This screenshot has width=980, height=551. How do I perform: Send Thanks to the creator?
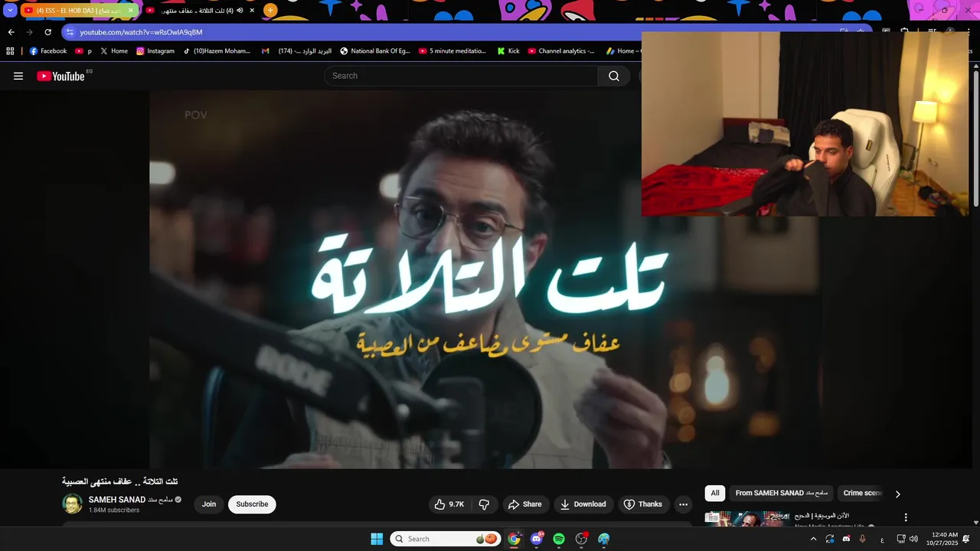[643, 504]
